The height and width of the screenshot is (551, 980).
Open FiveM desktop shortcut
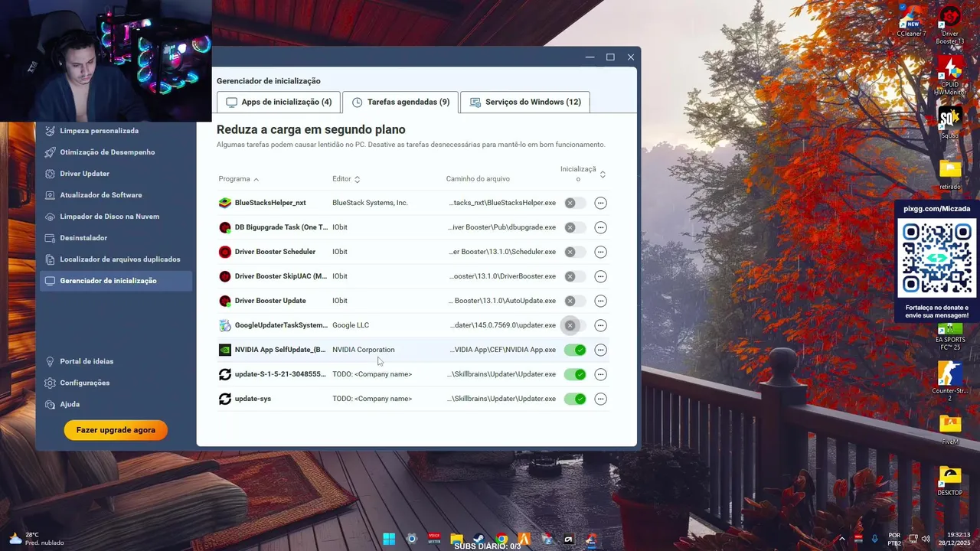click(950, 429)
